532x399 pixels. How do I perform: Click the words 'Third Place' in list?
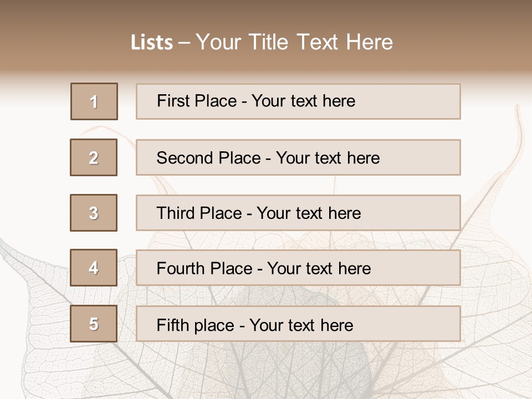199,213
